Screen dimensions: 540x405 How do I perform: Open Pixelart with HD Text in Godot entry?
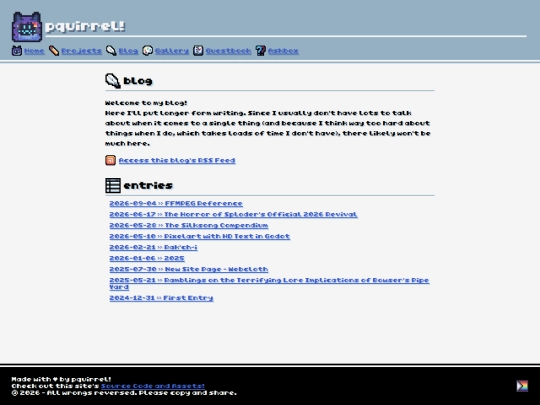pos(199,237)
